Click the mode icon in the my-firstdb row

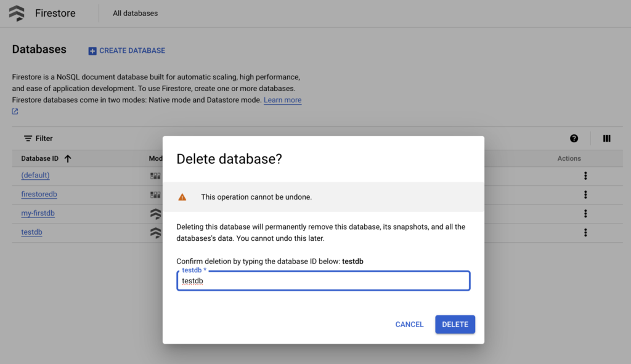(x=156, y=214)
